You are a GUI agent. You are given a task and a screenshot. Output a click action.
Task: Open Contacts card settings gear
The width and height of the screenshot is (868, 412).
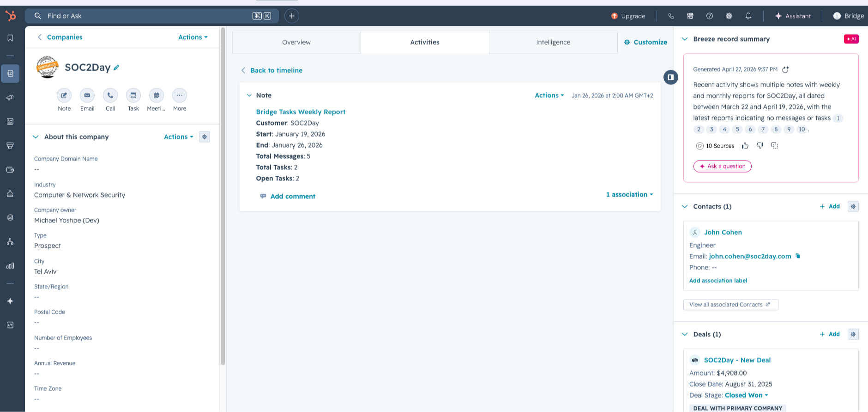tap(853, 206)
